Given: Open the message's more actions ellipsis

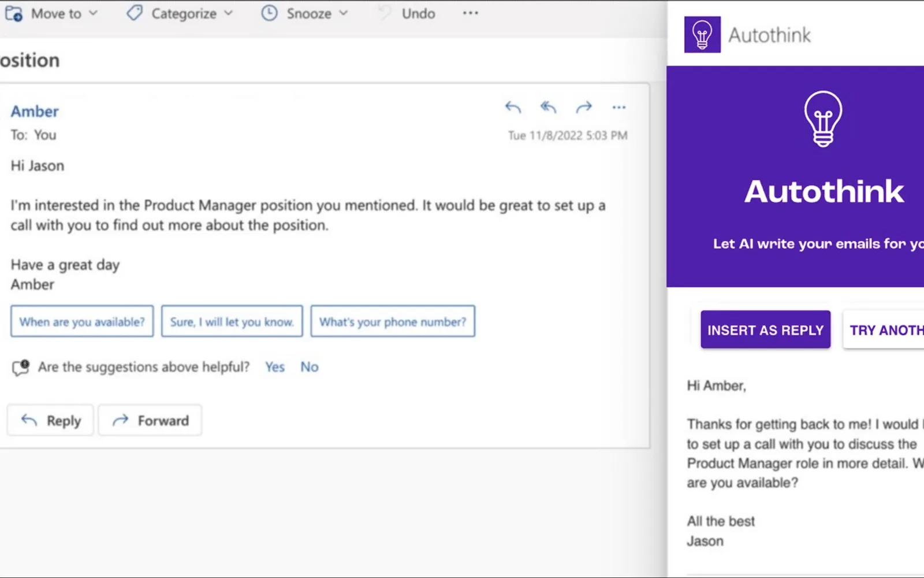Looking at the screenshot, I should (x=619, y=107).
